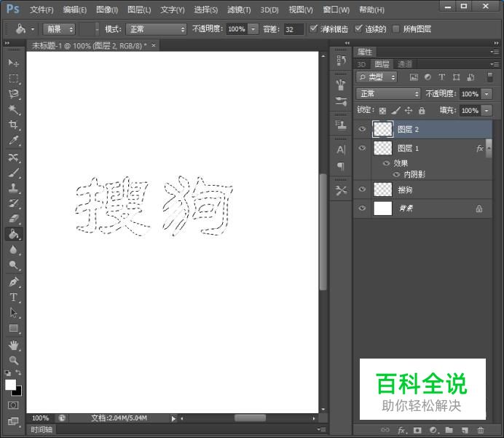
Task: Reset default foreground and background colors
Action: pyautogui.click(x=8, y=373)
